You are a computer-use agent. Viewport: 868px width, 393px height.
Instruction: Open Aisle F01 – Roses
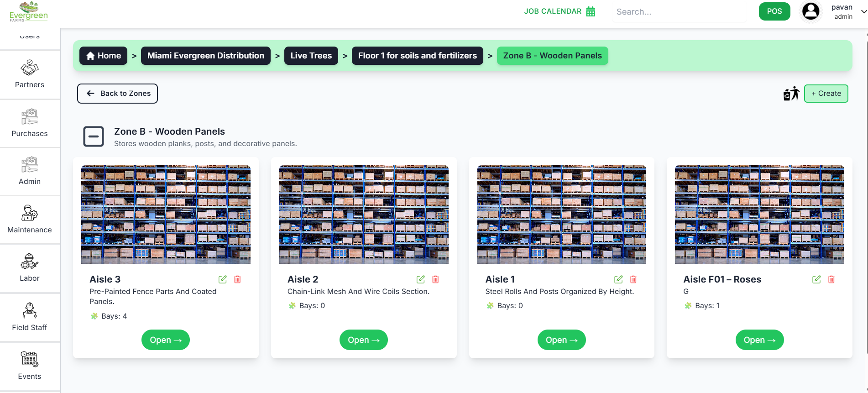point(760,340)
